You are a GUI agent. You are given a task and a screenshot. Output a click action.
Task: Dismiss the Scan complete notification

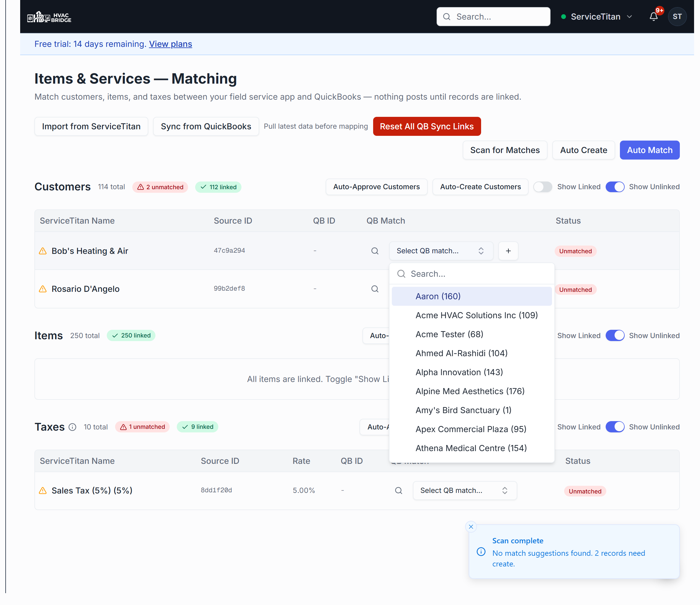point(471,527)
